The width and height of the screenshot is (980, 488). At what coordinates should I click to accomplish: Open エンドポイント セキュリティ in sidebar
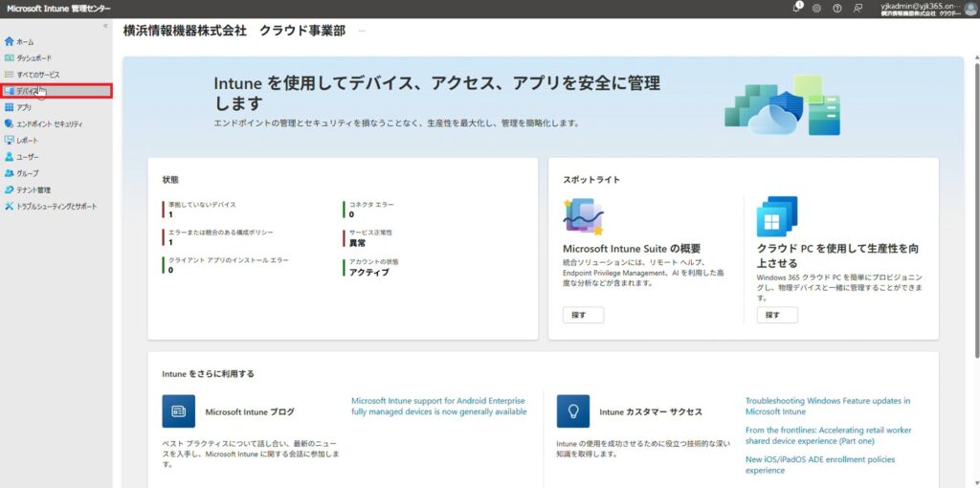click(x=49, y=123)
